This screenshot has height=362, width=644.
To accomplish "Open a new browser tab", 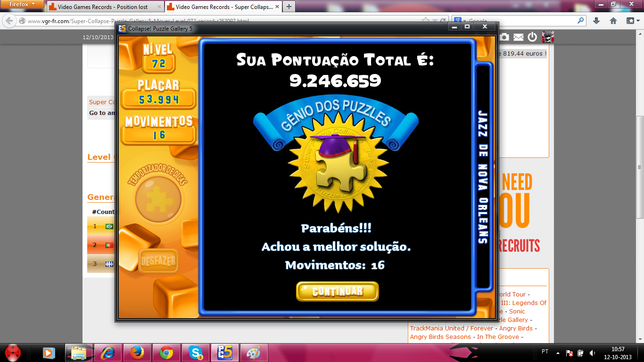I will [x=289, y=7].
